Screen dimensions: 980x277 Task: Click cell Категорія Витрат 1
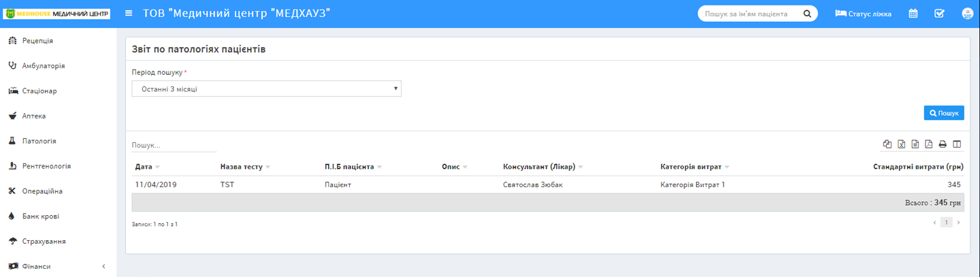tap(693, 184)
